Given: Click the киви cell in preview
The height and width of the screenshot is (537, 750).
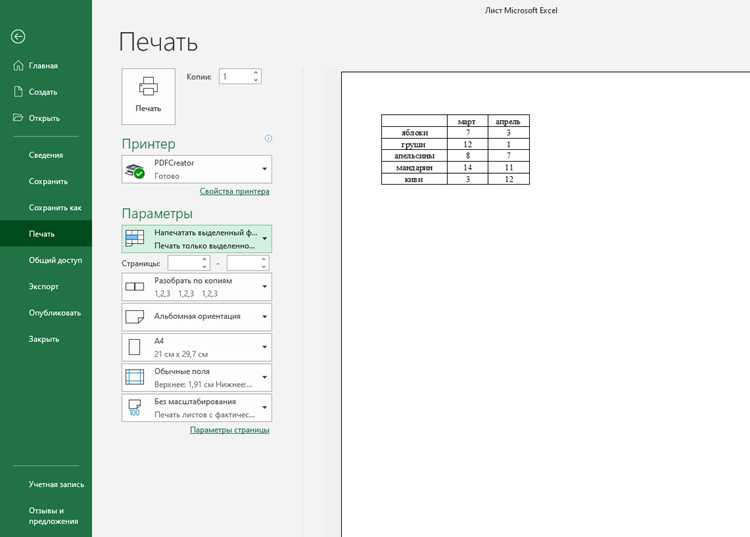Looking at the screenshot, I should pyautogui.click(x=414, y=179).
